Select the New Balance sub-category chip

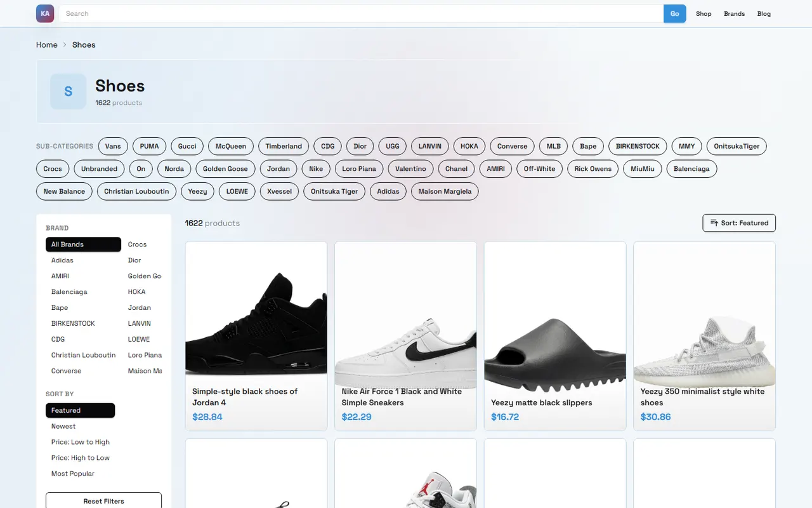[x=64, y=191]
